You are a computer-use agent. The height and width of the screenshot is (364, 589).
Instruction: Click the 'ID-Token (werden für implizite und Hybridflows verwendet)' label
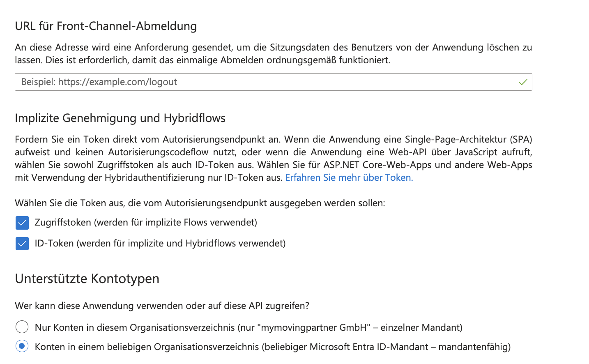point(160,243)
